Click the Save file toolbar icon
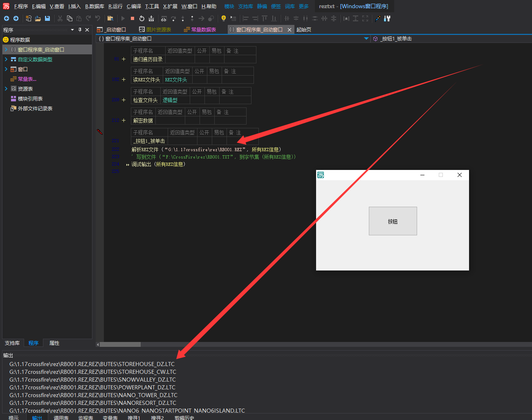 pyautogui.click(x=47, y=18)
